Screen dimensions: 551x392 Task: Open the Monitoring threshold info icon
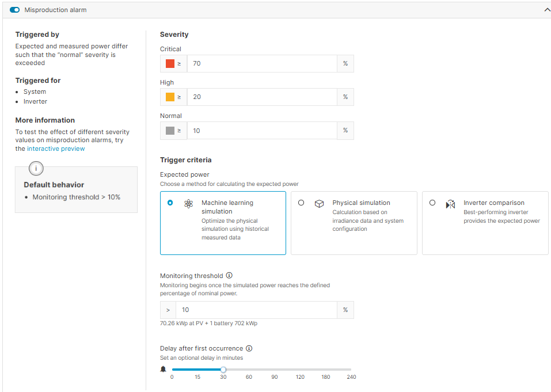click(229, 275)
